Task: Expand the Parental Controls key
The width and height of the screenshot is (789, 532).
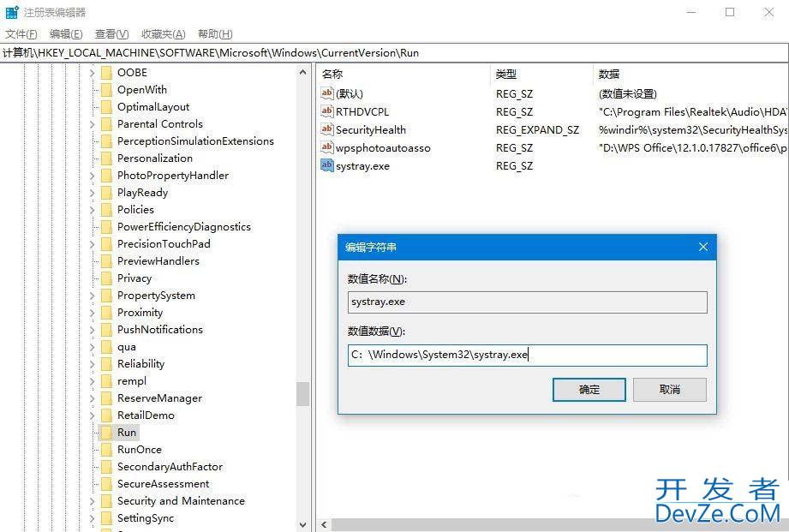Action: pos(92,124)
